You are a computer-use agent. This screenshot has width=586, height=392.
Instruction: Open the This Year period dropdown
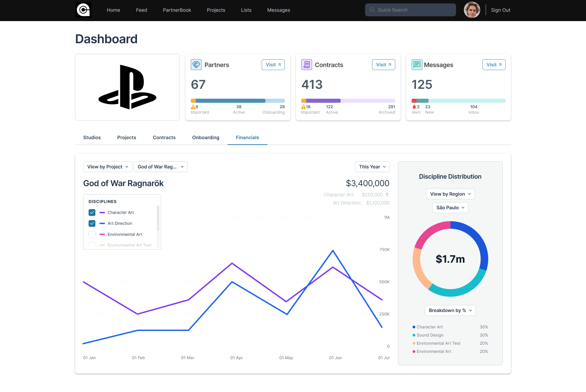tap(372, 167)
